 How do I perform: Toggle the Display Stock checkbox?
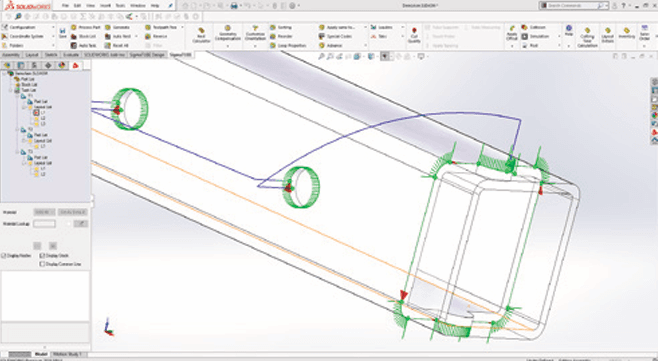tap(42, 256)
